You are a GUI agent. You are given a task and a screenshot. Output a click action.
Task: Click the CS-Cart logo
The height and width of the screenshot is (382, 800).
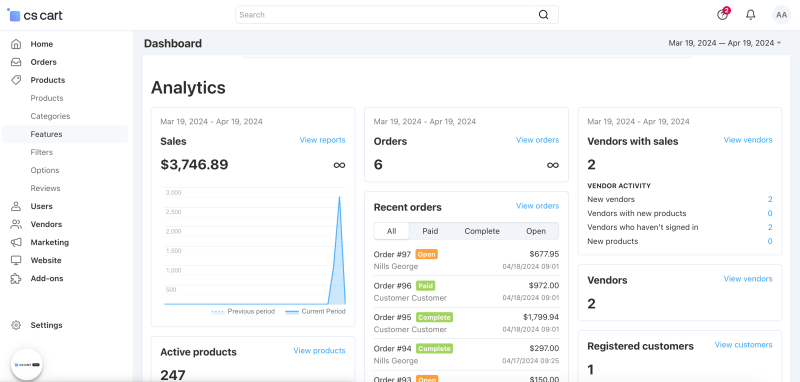pos(35,15)
